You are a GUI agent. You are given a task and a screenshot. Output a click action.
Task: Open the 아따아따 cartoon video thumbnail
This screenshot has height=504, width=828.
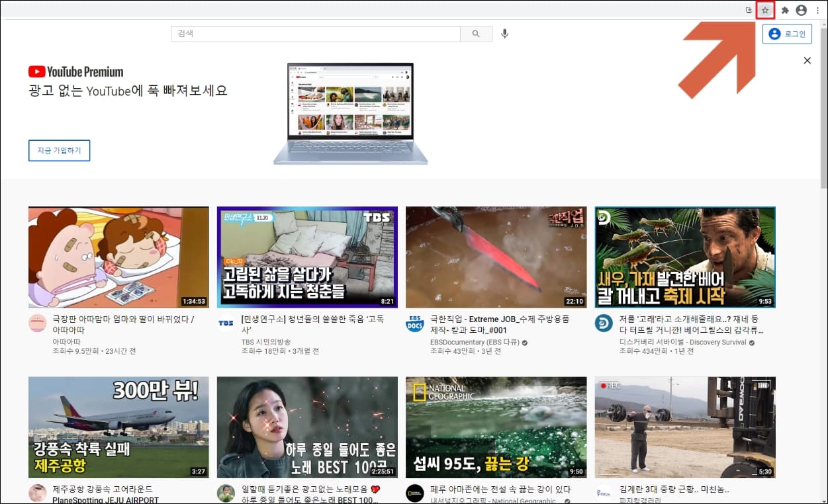click(118, 257)
